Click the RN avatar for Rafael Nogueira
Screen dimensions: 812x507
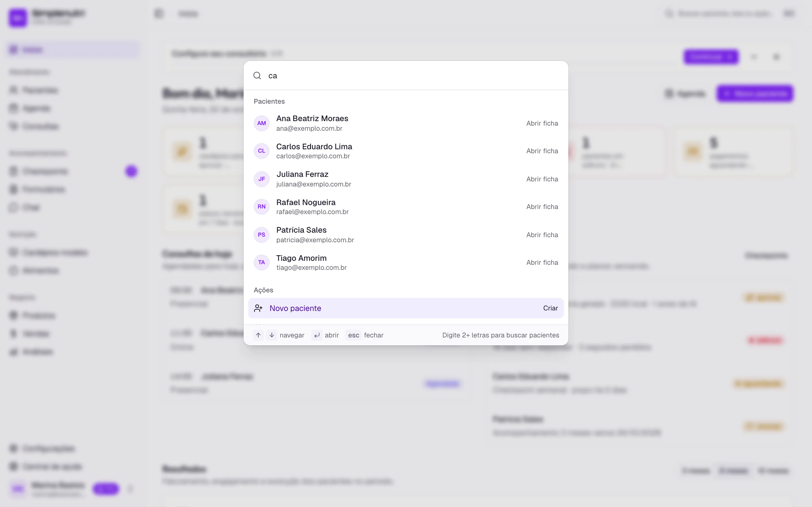[x=261, y=206]
